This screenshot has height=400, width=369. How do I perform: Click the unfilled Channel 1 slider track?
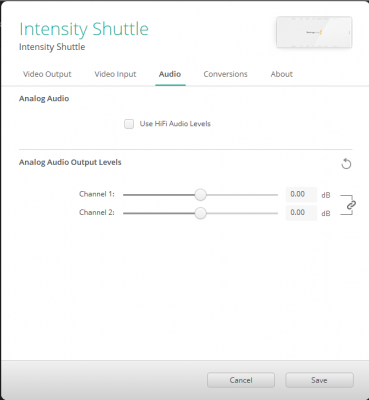coord(242,195)
